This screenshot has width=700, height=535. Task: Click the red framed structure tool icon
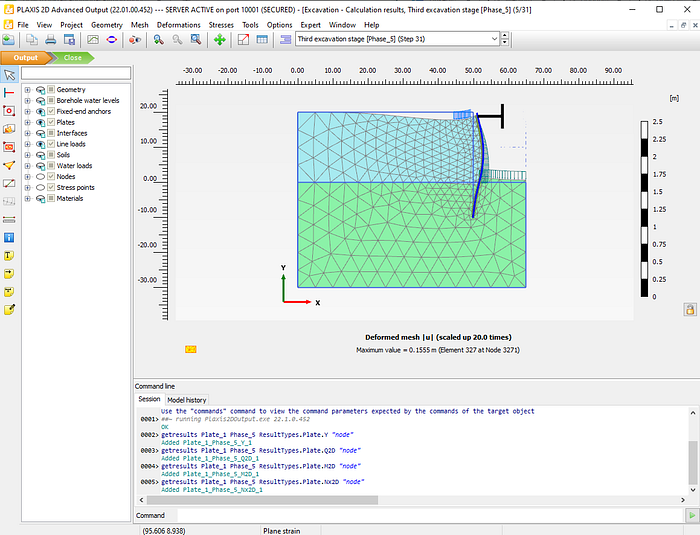[9, 147]
